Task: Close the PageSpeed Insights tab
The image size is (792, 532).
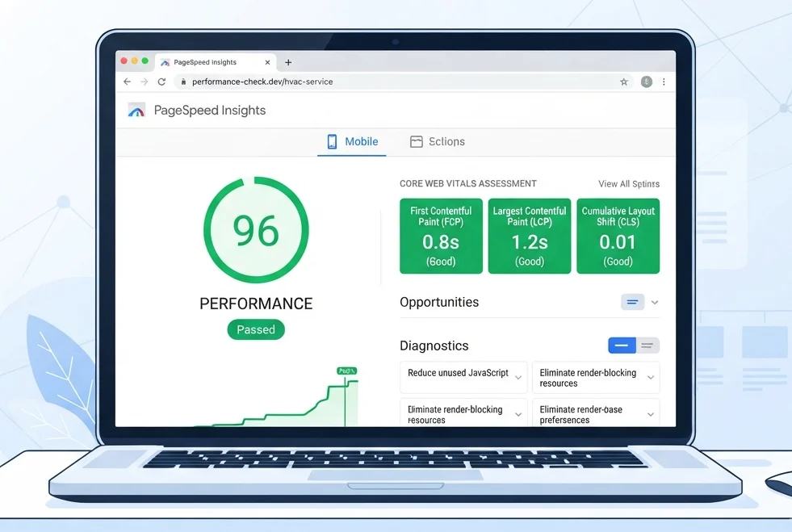Action: 267,62
